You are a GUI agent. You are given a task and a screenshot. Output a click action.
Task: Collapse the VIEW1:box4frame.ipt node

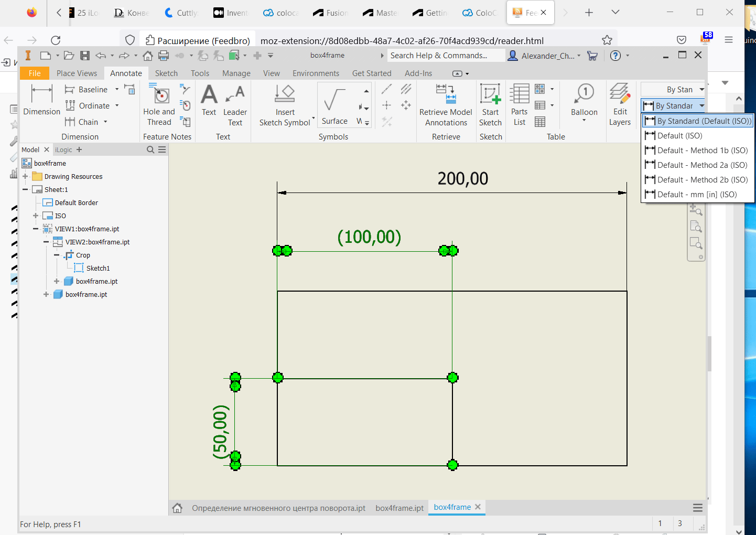36,229
